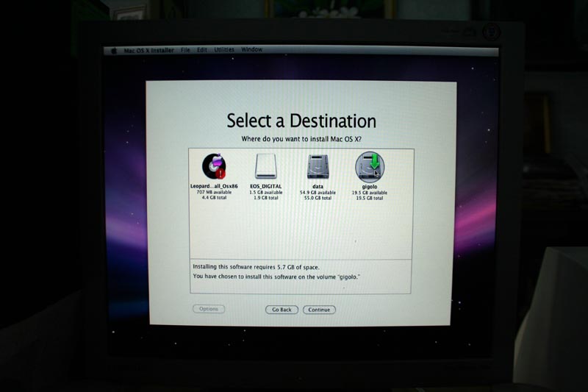Click "You have chosen to install" message
Image resolution: width=588 pixels, height=392 pixels.
coord(276,277)
